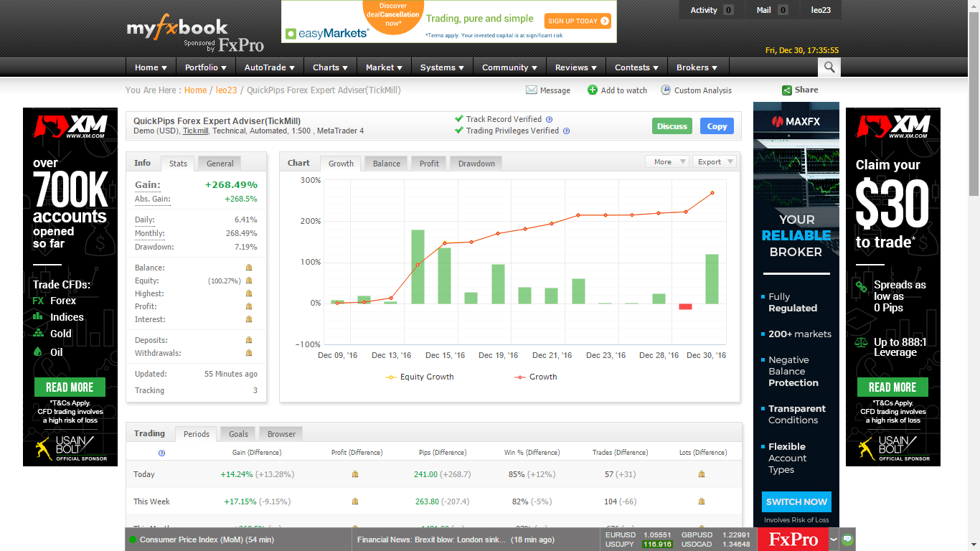Open leo23 breadcrumb link

(x=226, y=90)
